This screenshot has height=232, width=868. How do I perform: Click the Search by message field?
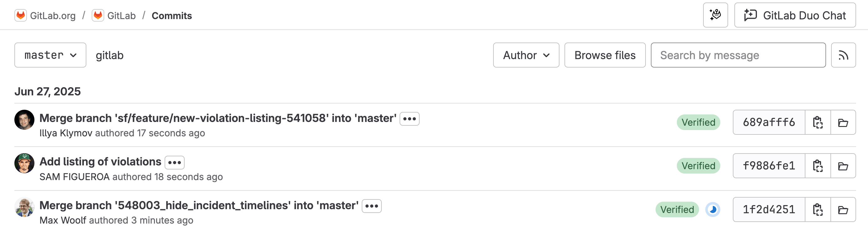738,55
